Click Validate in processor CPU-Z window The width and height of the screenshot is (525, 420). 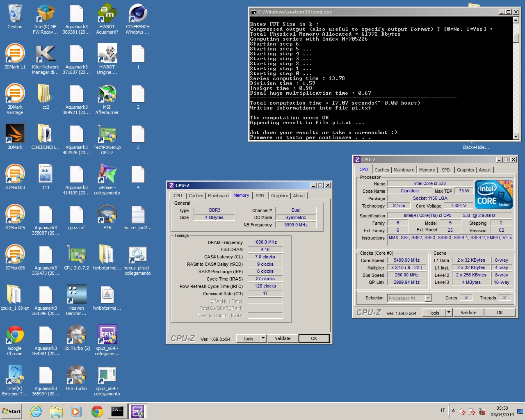tap(468, 313)
